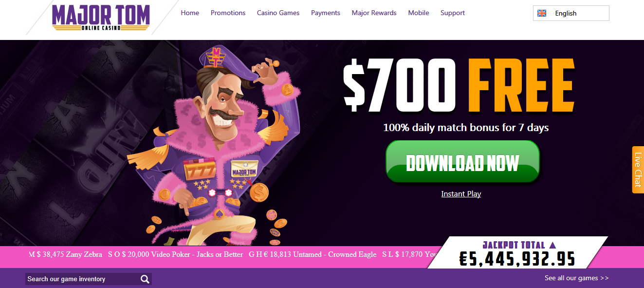Click the Jackpot Total triangle arrow
Screen dimensions: 644x288
pyautogui.click(x=552, y=245)
